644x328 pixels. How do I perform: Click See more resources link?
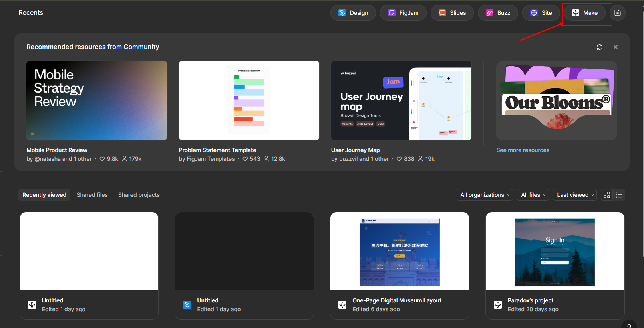pyautogui.click(x=523, y=150)
